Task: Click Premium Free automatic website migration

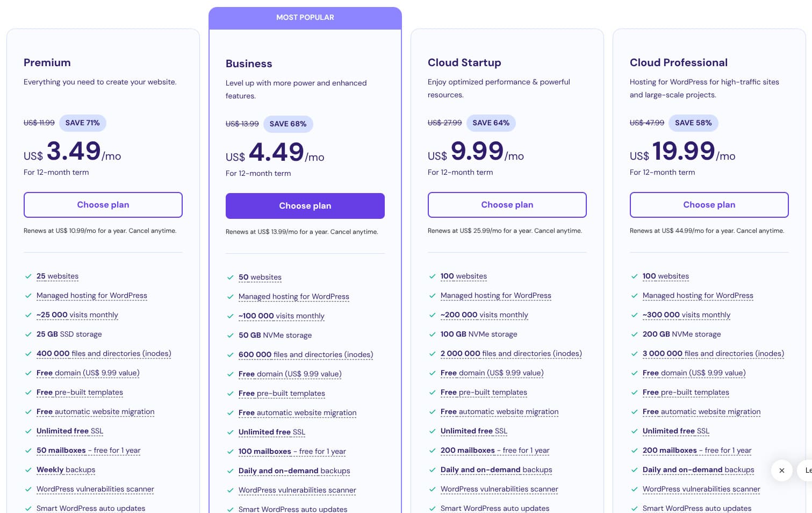Action: 96,412
